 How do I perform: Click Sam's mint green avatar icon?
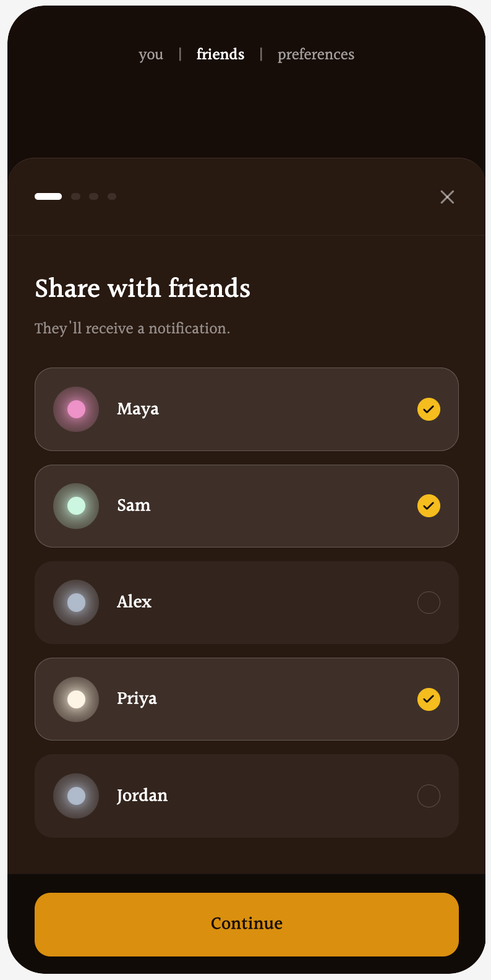pos(76,506)
